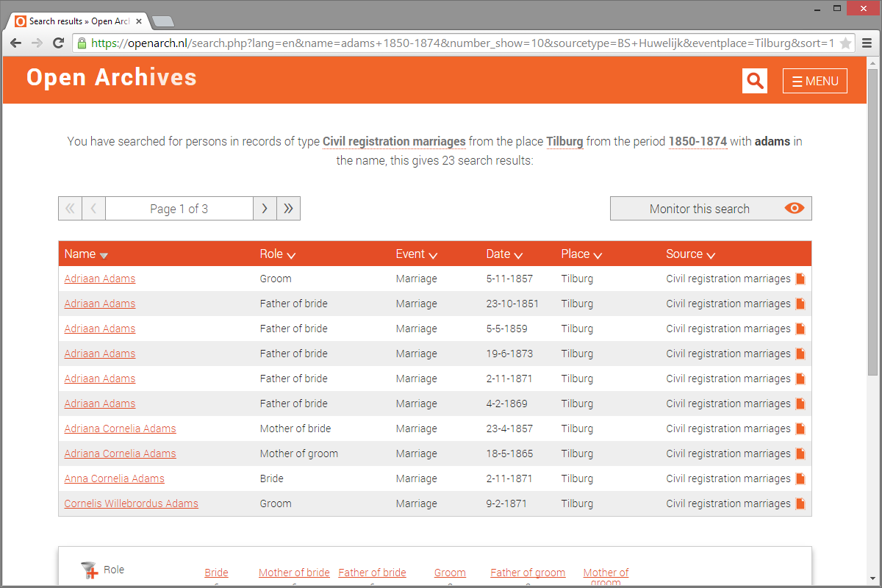Sort table by Name column
The width and height of the screenshot is (882, 588).
pos(86,254)
